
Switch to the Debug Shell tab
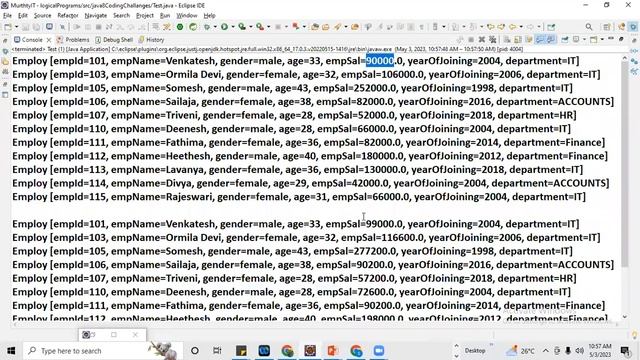[114, 40]
